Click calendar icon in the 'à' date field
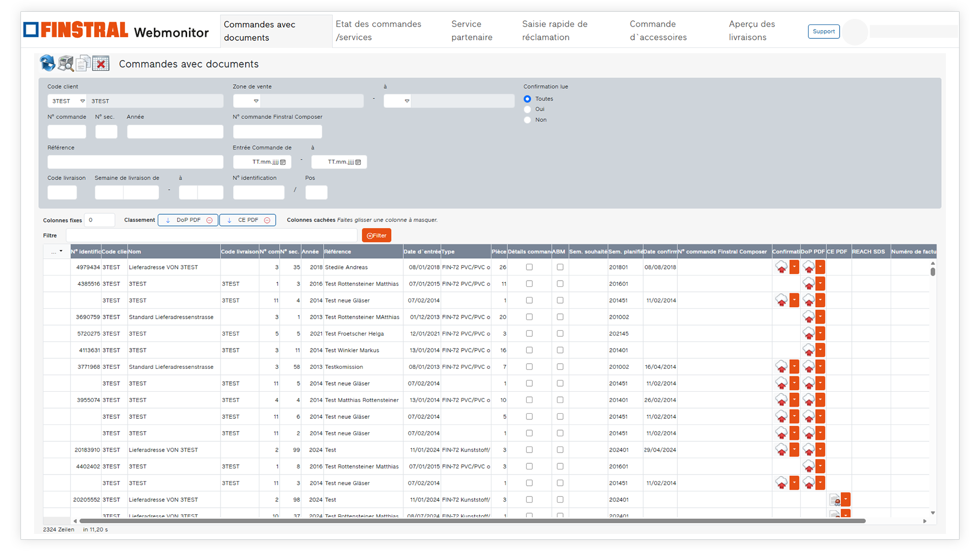Image resolution: width=980 pixels, height=551 pixels. click(x=358, y=162)
